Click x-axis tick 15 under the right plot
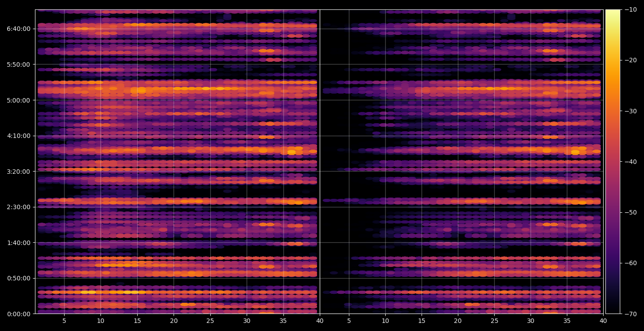Viewport: 644px width, 331px height. 422,321
